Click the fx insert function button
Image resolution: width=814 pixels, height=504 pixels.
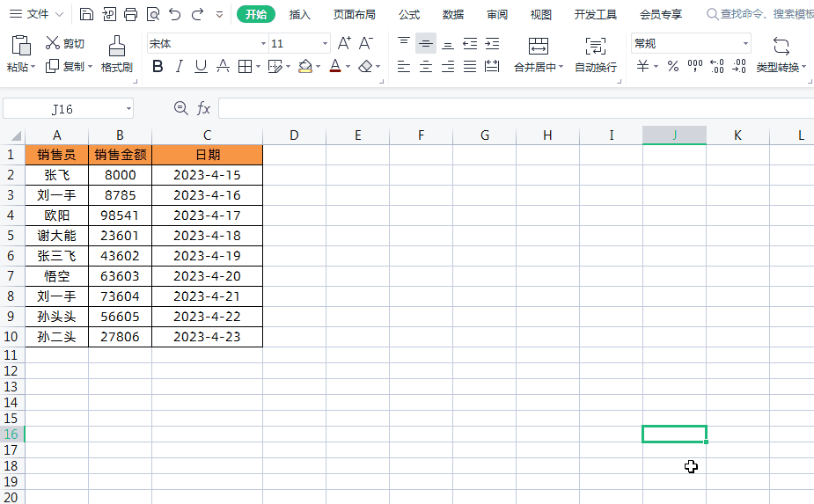click(x=203, y=108)
